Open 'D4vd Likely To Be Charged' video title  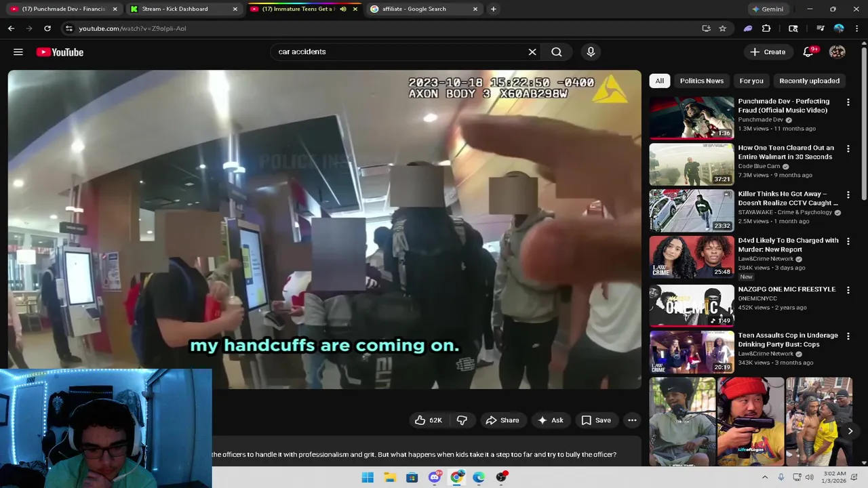[788, 245]
